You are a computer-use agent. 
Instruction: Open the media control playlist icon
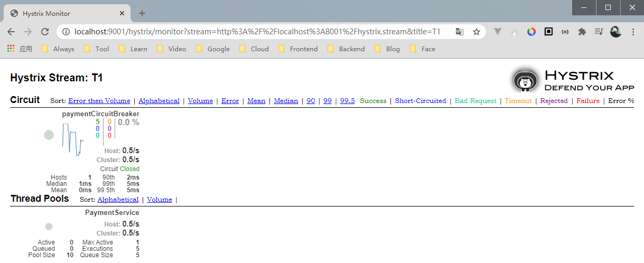click(x=599, y=32)
